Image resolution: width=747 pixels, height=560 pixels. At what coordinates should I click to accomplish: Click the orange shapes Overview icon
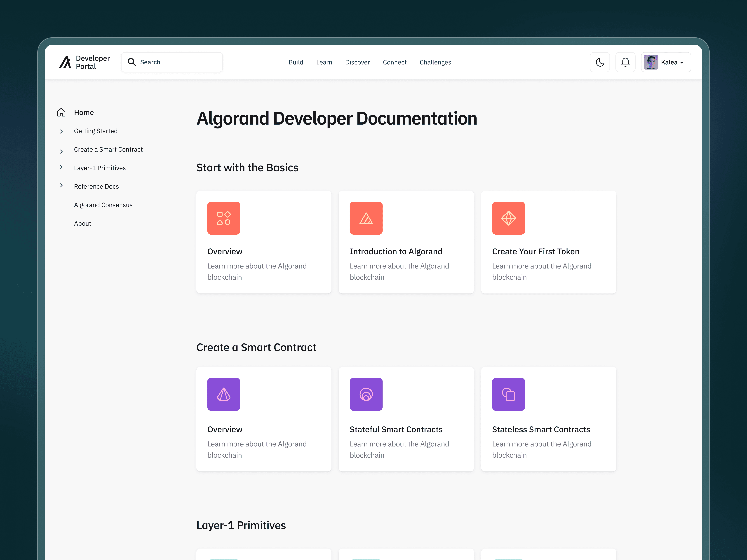[224, 218]
